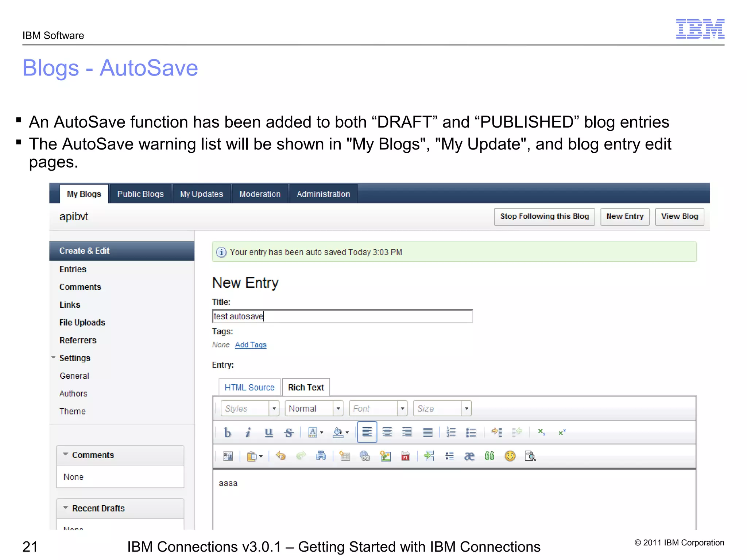The width and height of the screenshot is (747, 560).
Task: Insert a page break icon
Action: [429, 456]
